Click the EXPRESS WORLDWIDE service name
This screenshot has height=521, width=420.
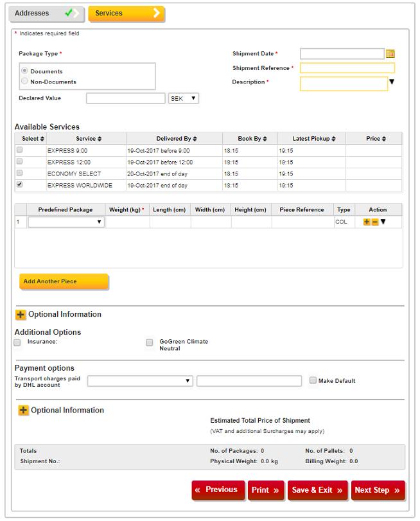(x=80, y=186)
